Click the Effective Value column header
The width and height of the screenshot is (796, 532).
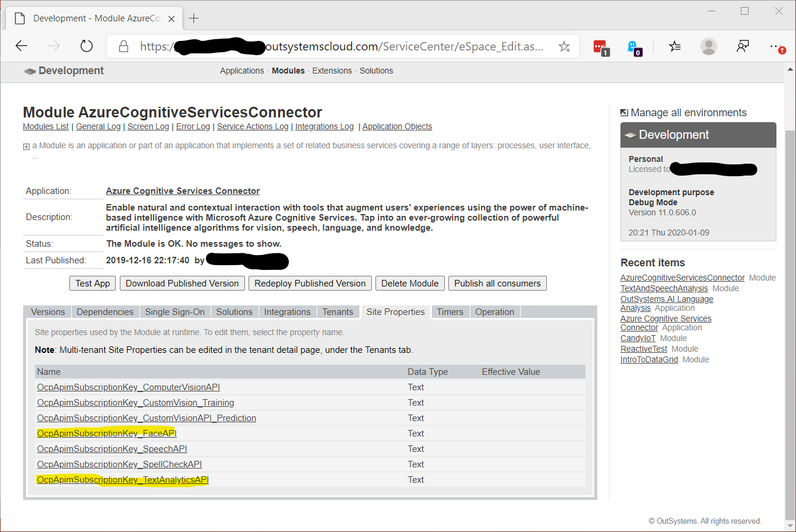coord(511,372)
